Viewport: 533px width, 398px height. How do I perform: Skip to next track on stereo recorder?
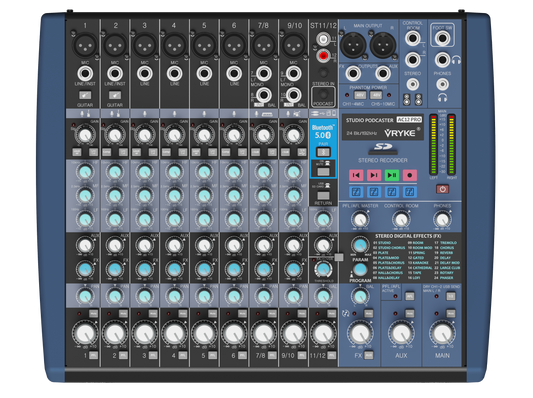tap(374, 175)
